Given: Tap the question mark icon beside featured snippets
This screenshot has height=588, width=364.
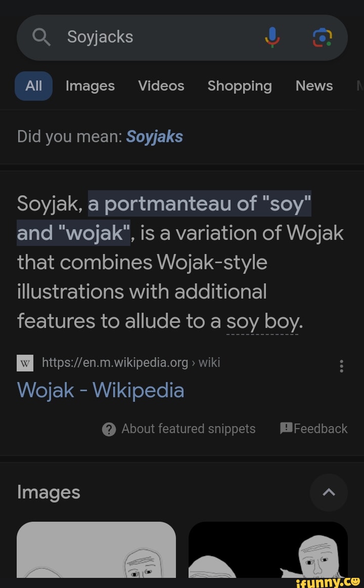Looking at the screenshot, I should coord(109,429).
